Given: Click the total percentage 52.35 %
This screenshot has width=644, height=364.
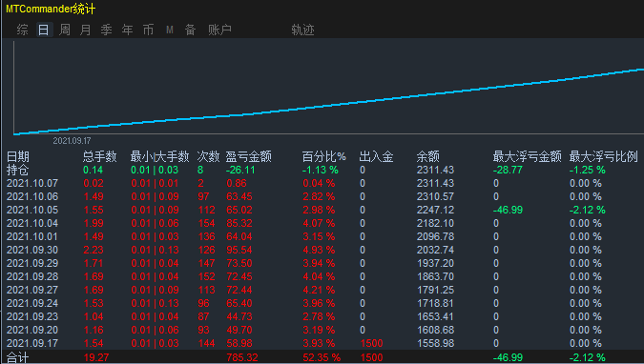Looking at the screenshot, I should [322, 357].
